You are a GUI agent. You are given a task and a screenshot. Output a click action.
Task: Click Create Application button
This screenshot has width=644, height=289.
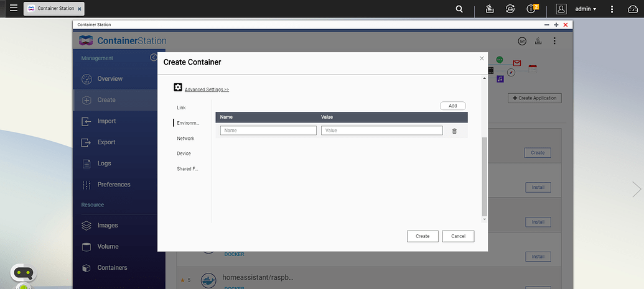click(534, 98)
